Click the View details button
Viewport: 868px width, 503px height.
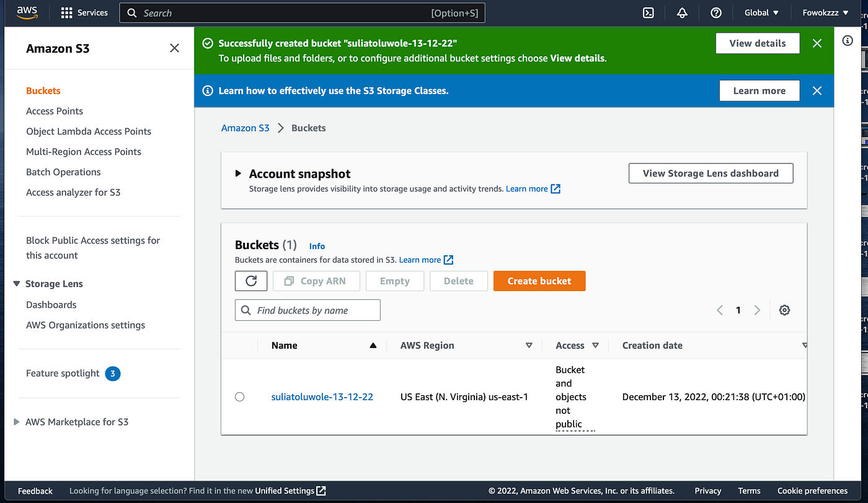coord(758,43)
